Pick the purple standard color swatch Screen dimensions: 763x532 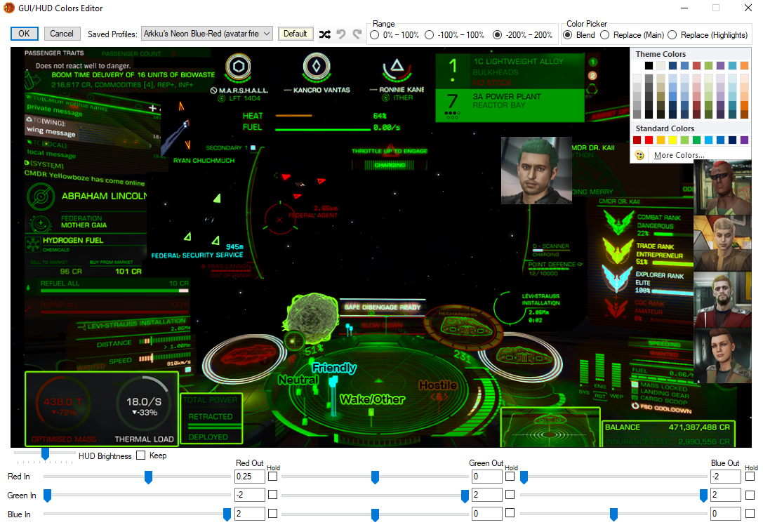(744, 140)
